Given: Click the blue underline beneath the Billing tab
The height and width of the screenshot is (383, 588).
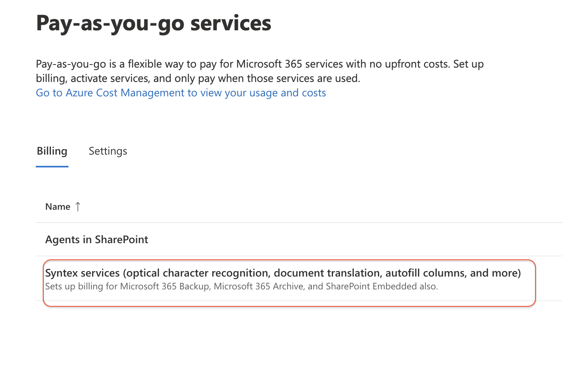Looking at the screenshot, I should click(x=52, y=167).
